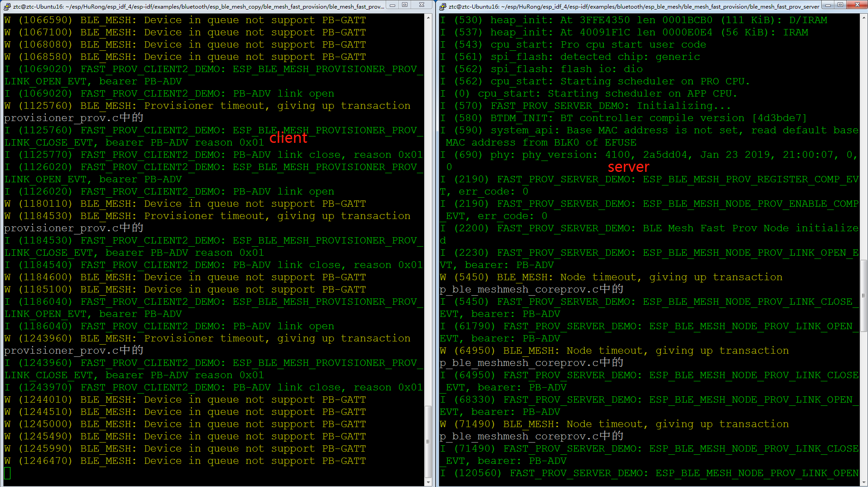Click server "(61790) ... NODE_PROV_LINK_OPEN" line
Image resolution: width=868 pixels, height=487 pixels.
[x=649, y=332]
